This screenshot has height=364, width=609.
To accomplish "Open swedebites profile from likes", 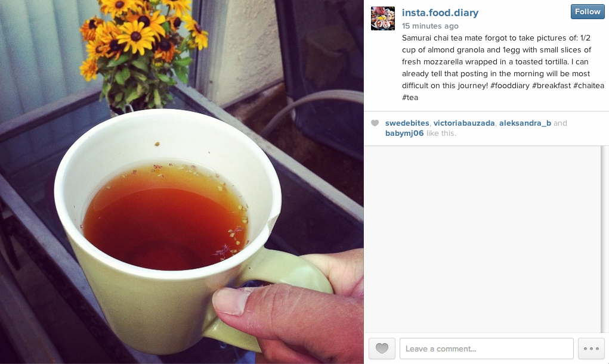I will [407, 123].
